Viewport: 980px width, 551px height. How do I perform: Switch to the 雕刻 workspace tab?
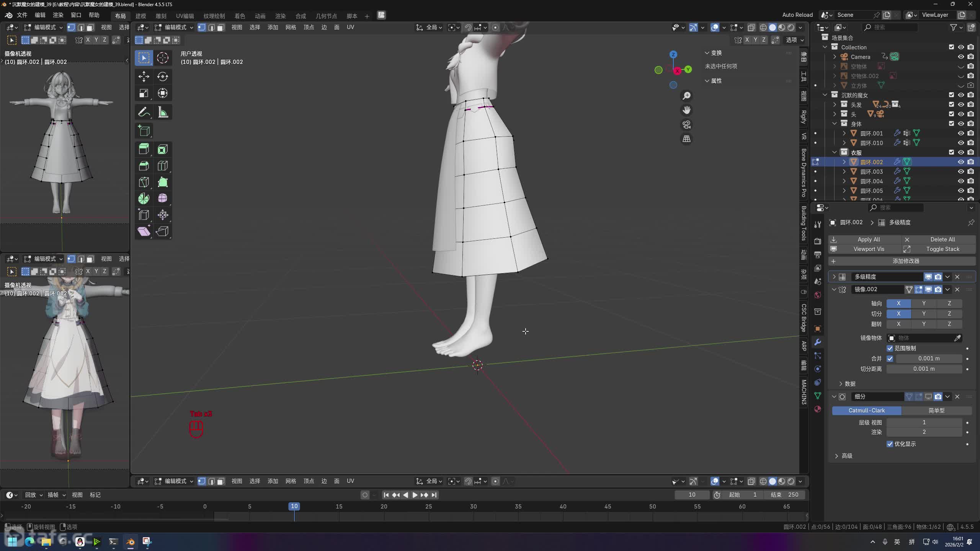[161, 16]
